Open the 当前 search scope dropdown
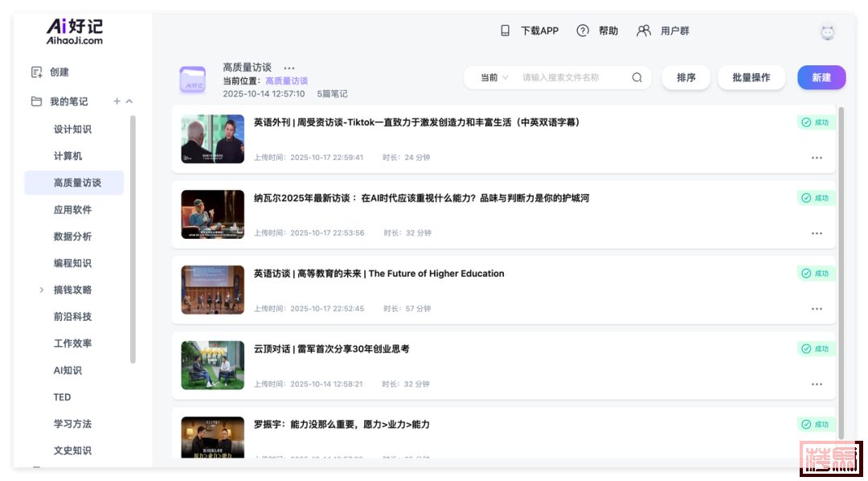This screenshot has height=481, width=868. [493, 78]
